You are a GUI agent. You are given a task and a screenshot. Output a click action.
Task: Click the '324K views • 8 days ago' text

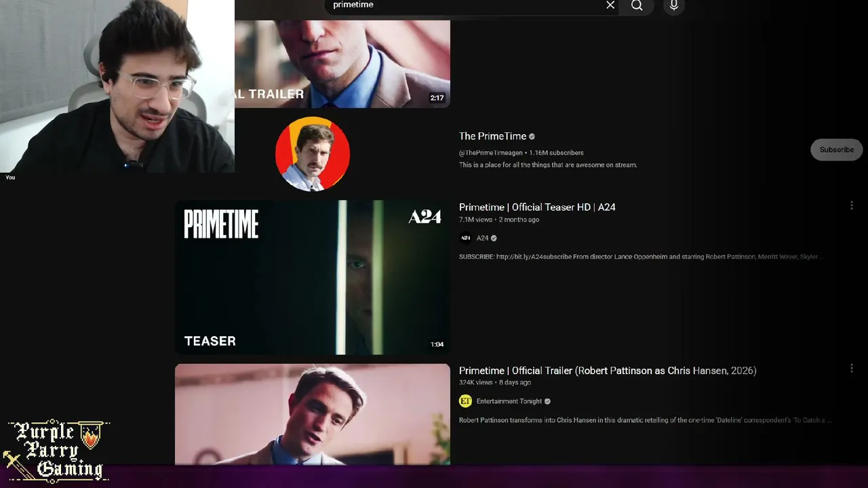coord(495,383)
